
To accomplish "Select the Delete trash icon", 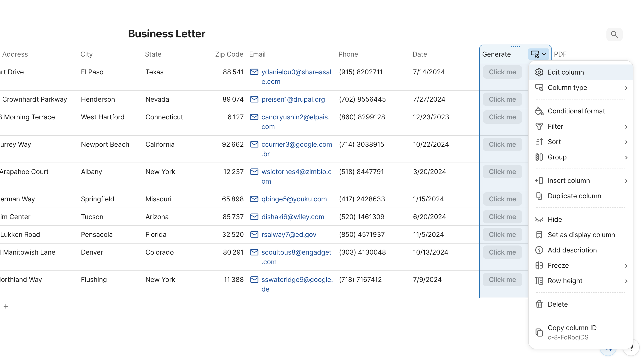I will pyautogui.click(x=539, y=304).
